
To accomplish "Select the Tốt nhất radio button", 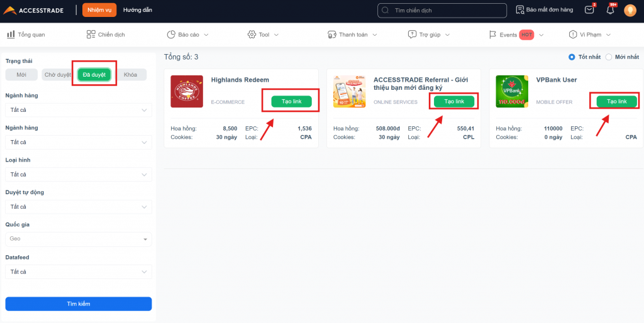I will point(571,57).
